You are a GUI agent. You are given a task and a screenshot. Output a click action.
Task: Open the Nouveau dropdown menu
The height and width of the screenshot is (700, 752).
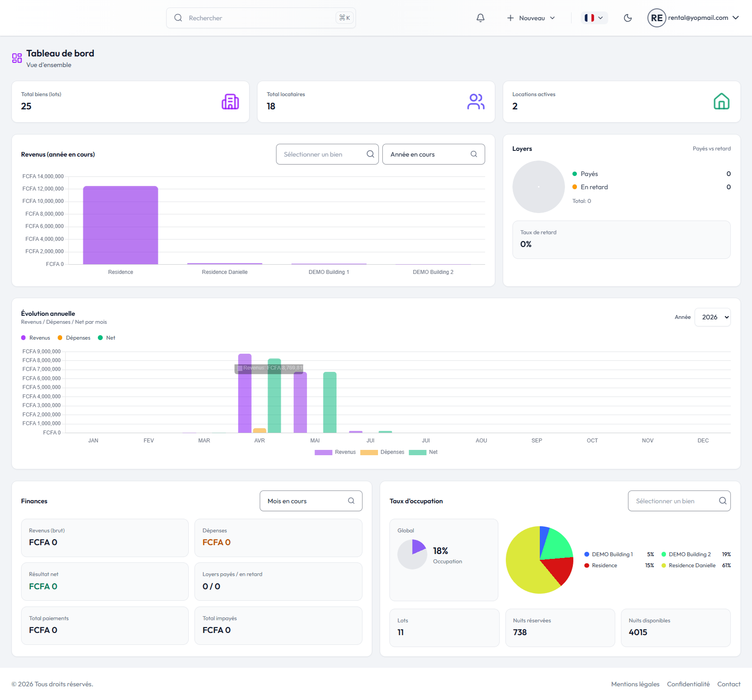(531, 18)
